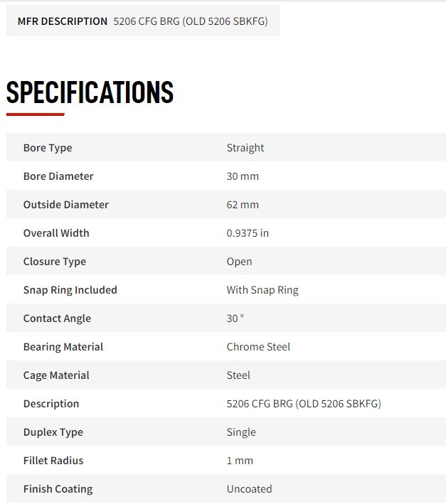The image size is (446, 504).
Task: Click the SPECIFICATIONS heading
Action: coord(90,92)
